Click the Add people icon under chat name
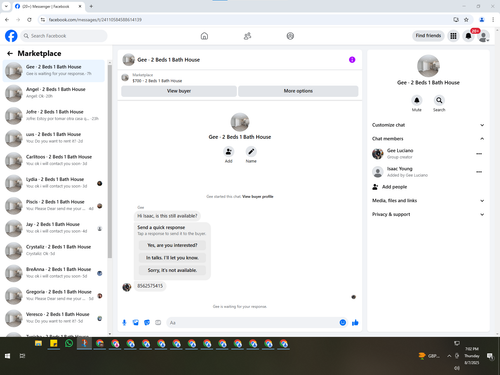 point(229,152)
